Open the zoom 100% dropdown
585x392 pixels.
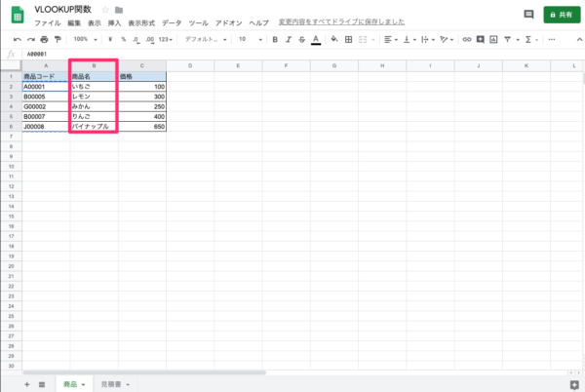coord(85,39)
